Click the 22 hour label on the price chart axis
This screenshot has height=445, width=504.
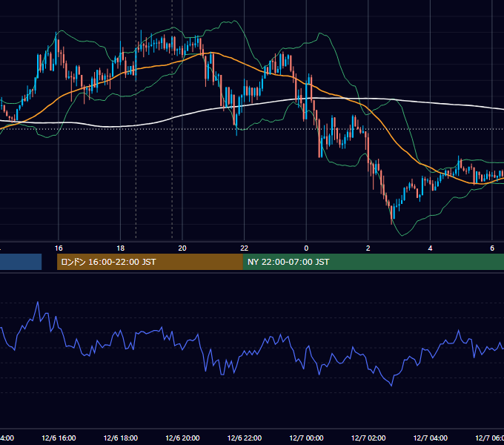click(245, 248)
